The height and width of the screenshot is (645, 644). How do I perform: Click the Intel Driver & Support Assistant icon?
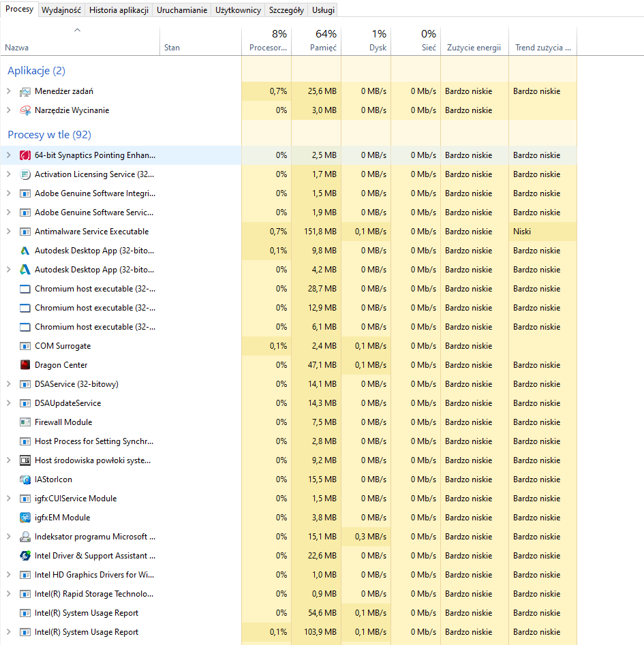click(x=25, y=556)
